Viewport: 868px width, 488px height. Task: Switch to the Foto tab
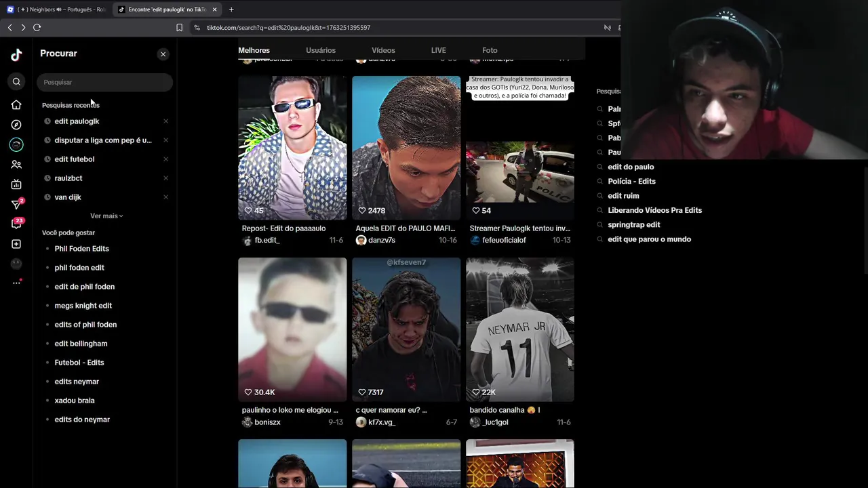point(490,50)
